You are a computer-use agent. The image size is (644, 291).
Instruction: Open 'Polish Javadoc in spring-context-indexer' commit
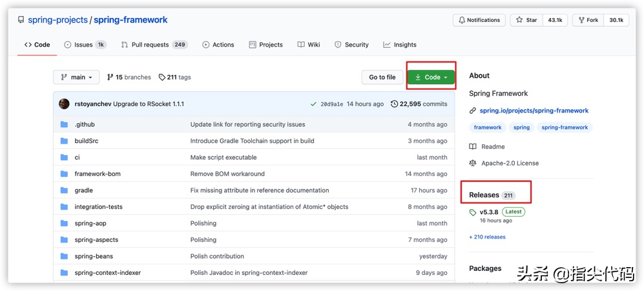[249, 272]
